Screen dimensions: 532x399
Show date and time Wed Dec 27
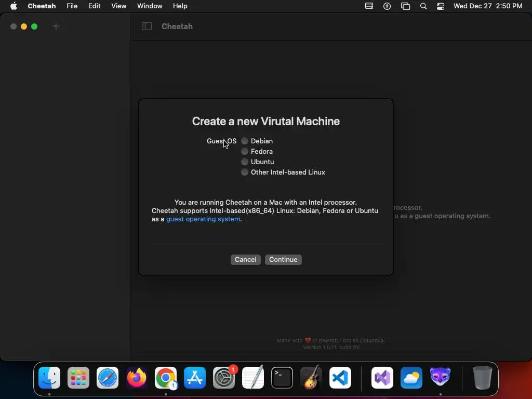(488, 6)
